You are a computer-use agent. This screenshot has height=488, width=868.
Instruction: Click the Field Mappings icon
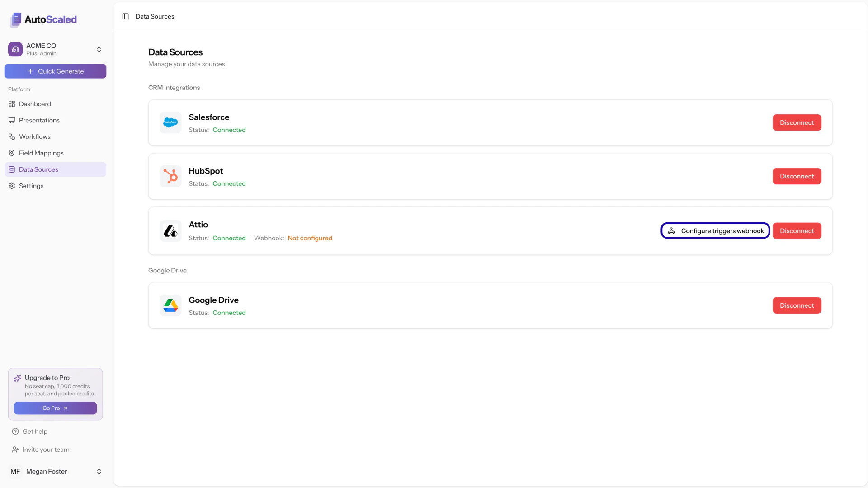pyautogui.click(x=12, y=153)
